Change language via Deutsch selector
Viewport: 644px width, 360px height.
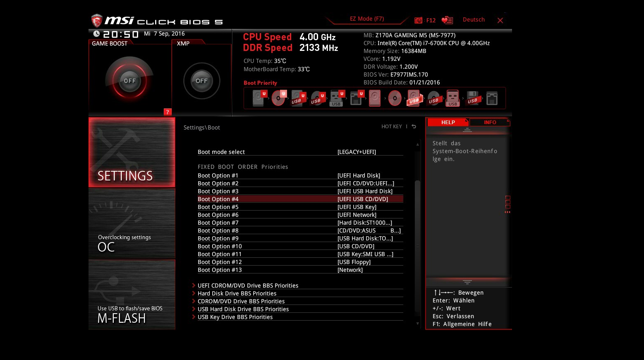pyautogui.click(x=473, y=19)
